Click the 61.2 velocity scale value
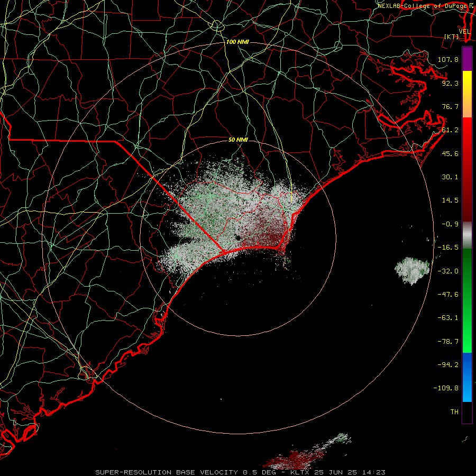The width and height of the screenshot is (476, 476). [x=450, y=130]
